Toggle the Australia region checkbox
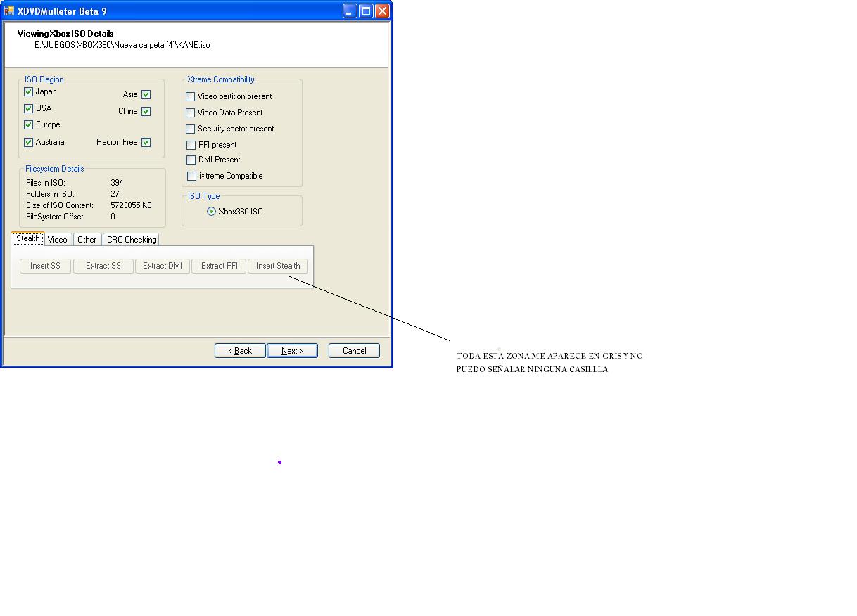Viewport: 857px width, 616px height. point(29,143)
